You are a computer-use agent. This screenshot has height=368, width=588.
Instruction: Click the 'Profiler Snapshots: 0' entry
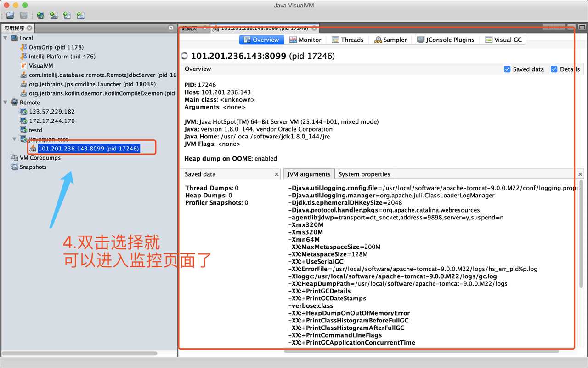click(217, 203)
